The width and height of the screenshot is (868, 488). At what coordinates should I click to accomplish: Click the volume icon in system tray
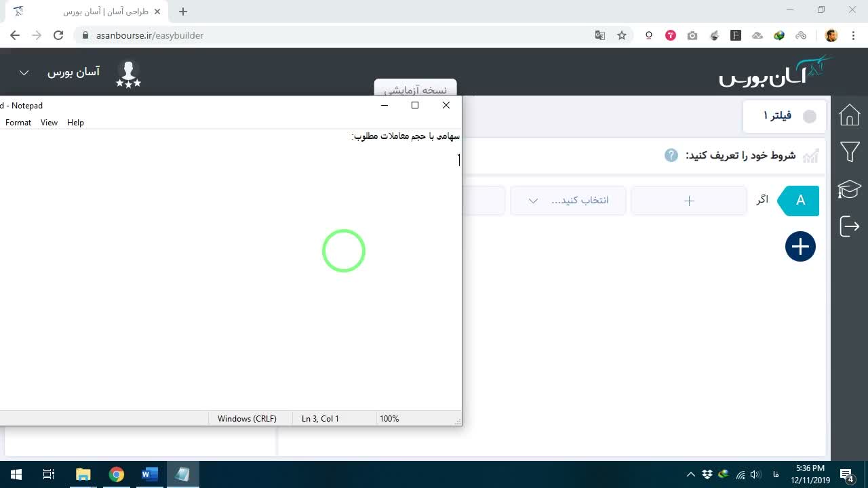[x=755, y=474]
